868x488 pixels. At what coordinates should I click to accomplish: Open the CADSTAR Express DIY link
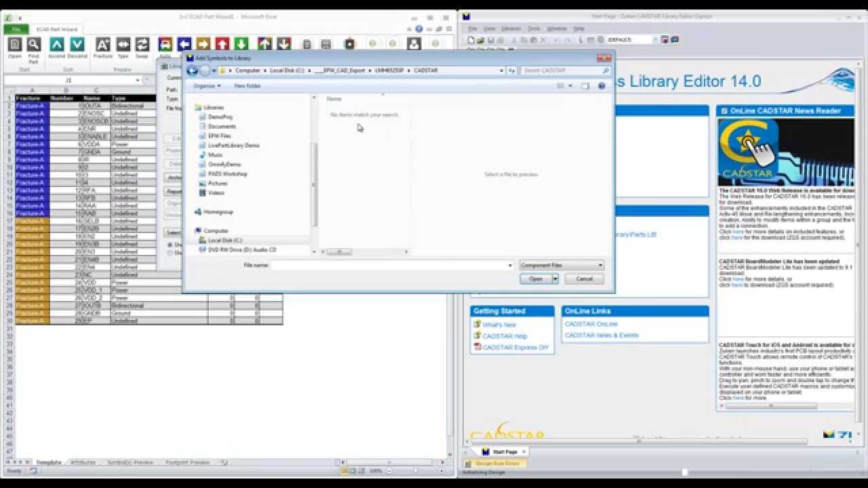pyautogui.click(x=515, y=347)
